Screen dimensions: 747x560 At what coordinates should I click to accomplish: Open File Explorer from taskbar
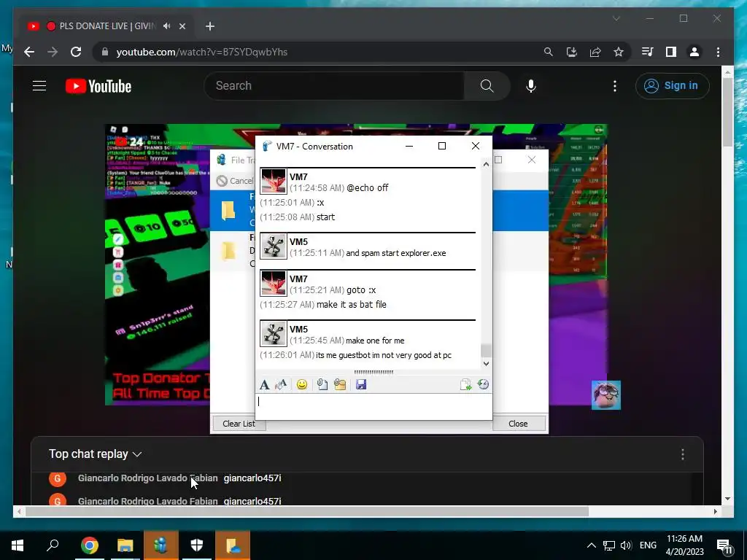coord(125,545)
